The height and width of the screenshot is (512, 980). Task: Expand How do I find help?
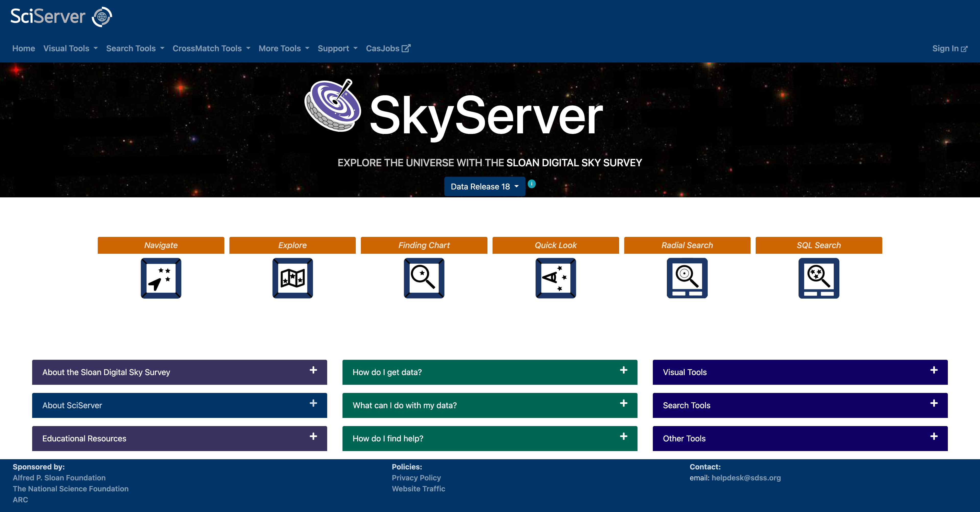click(490, 438)
